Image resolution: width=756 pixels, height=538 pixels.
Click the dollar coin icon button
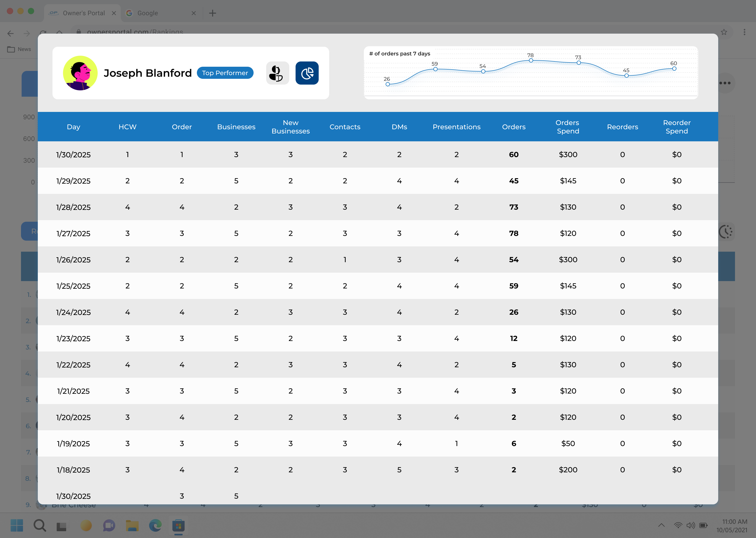(277, 73)
